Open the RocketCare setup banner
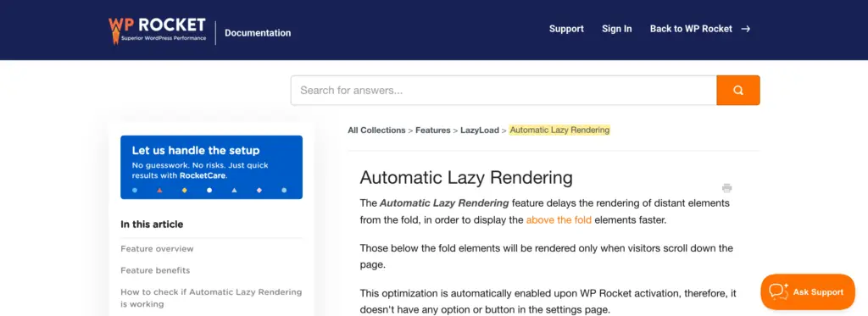This screenshot has height=316, width=868. pyautogui.click(x=211, y=167)
